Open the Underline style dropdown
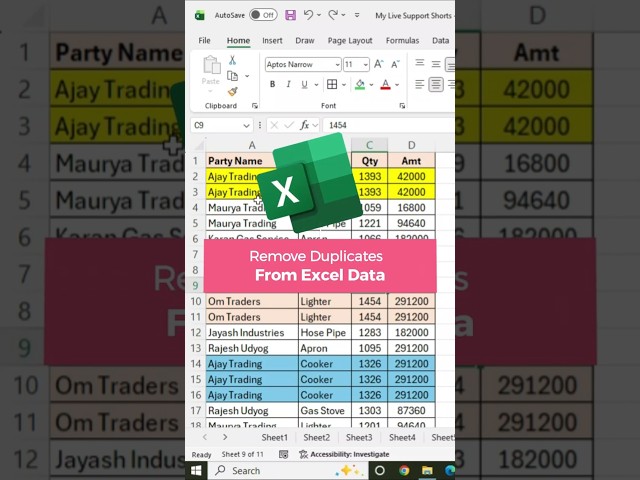The width and height of the screenshot is (640, 480). [316, 85]
